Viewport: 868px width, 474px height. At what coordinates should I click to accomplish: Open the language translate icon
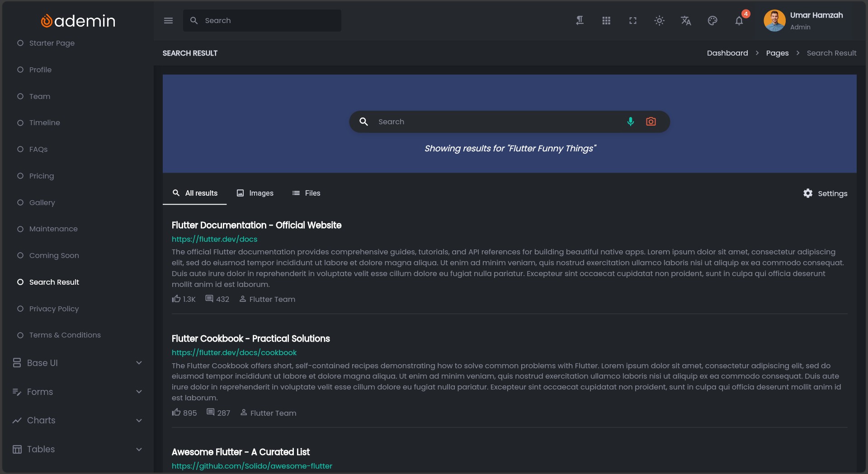click(x=686, y=21)
